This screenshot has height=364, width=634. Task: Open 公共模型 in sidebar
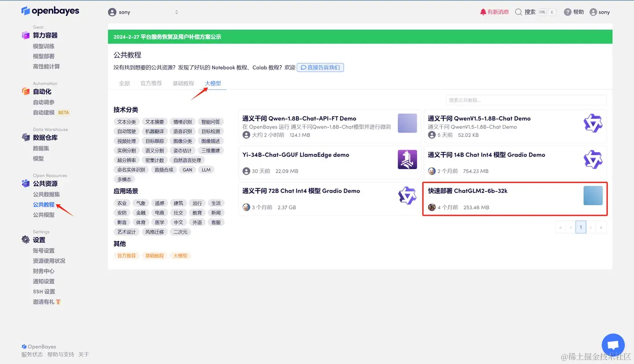tap(44, 215)
